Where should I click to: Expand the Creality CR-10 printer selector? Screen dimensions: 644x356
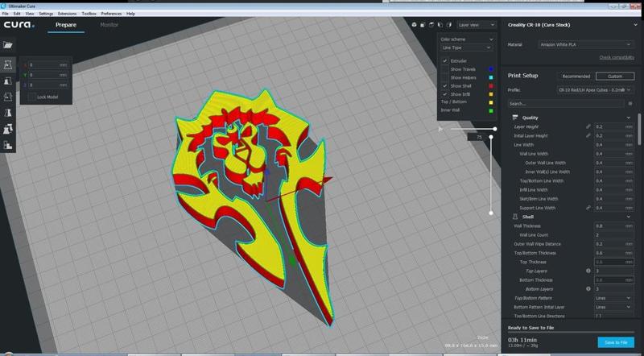(x=636, y=25)
